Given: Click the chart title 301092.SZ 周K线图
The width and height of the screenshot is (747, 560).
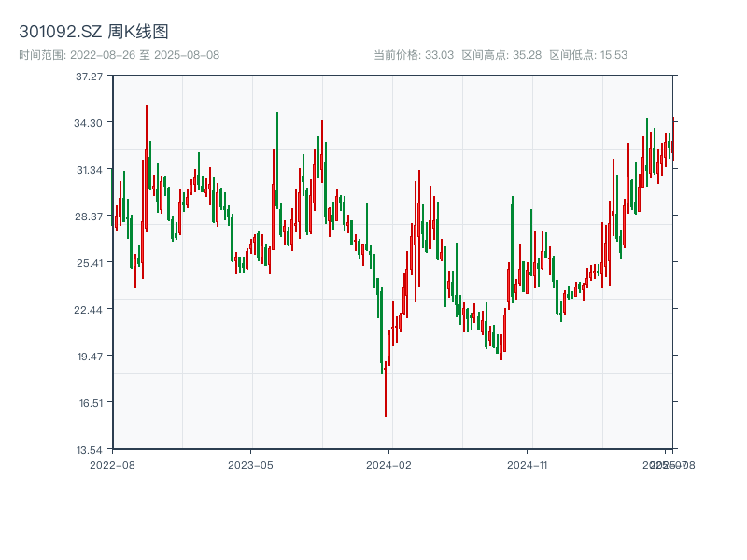Looking at the screenshot, I should tap(93, 32).
